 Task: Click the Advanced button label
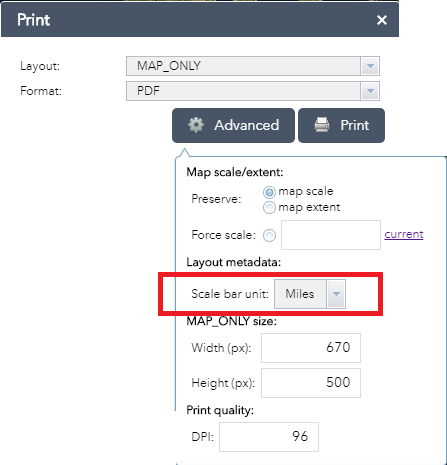coord(247,125)
